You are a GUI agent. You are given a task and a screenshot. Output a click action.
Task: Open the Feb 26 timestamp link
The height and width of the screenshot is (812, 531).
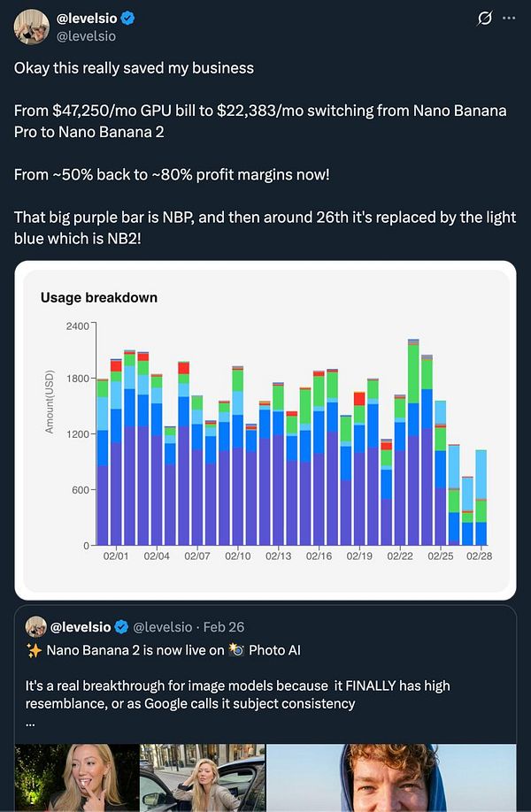(225, 627)
